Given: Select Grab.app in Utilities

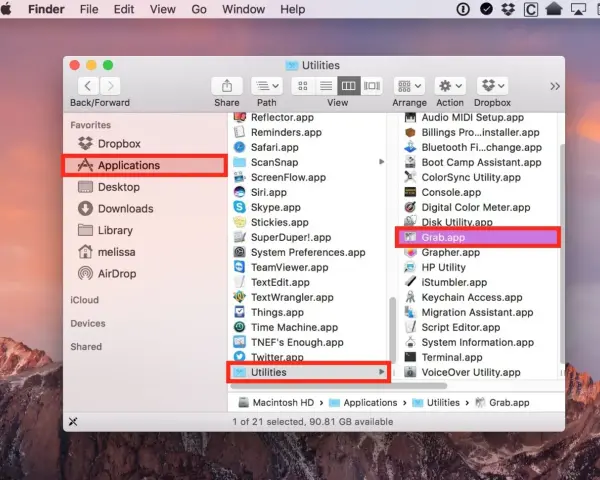Looking at the screenshot, I should click(x=478, y=237).
